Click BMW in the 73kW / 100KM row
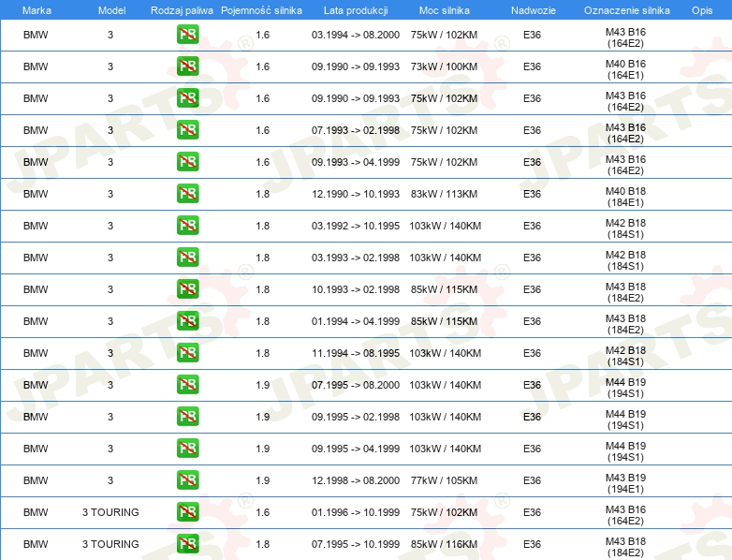732x560 pixels. 36,66
